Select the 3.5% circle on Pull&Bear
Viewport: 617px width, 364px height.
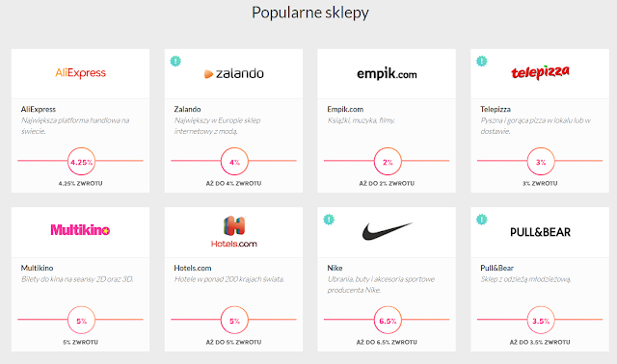coord(541,321)
